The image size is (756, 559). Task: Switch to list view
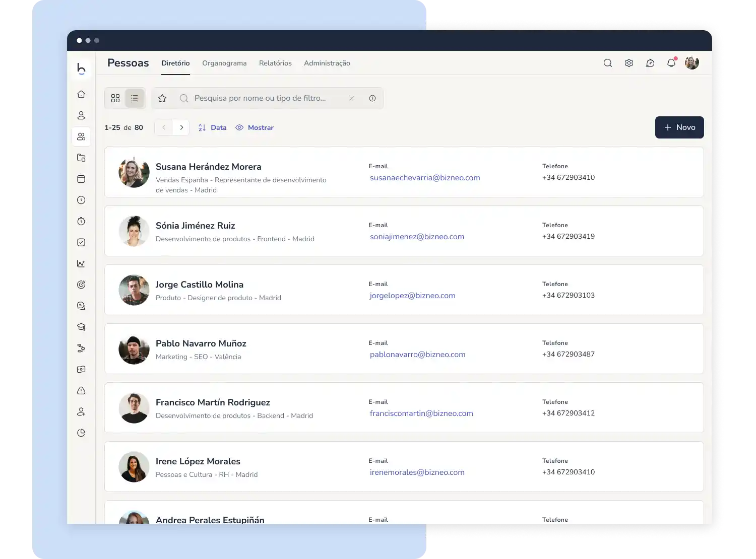tap(135, 98)
